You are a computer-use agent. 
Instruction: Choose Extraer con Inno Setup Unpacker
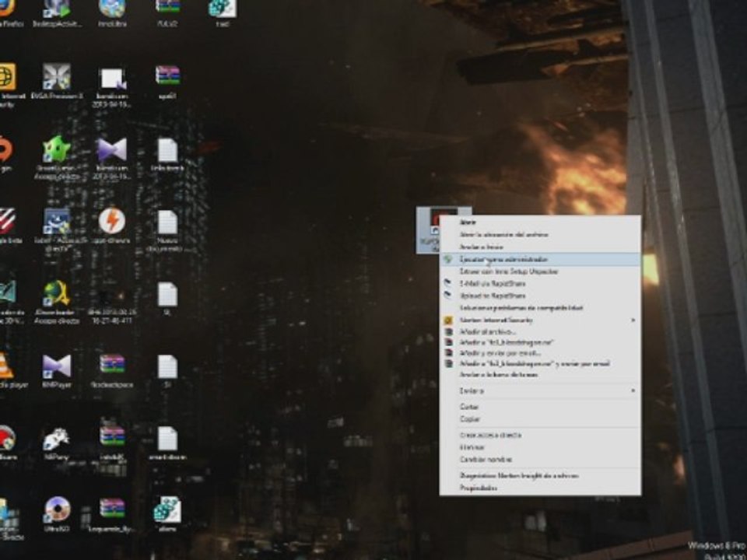coord(540,271)
